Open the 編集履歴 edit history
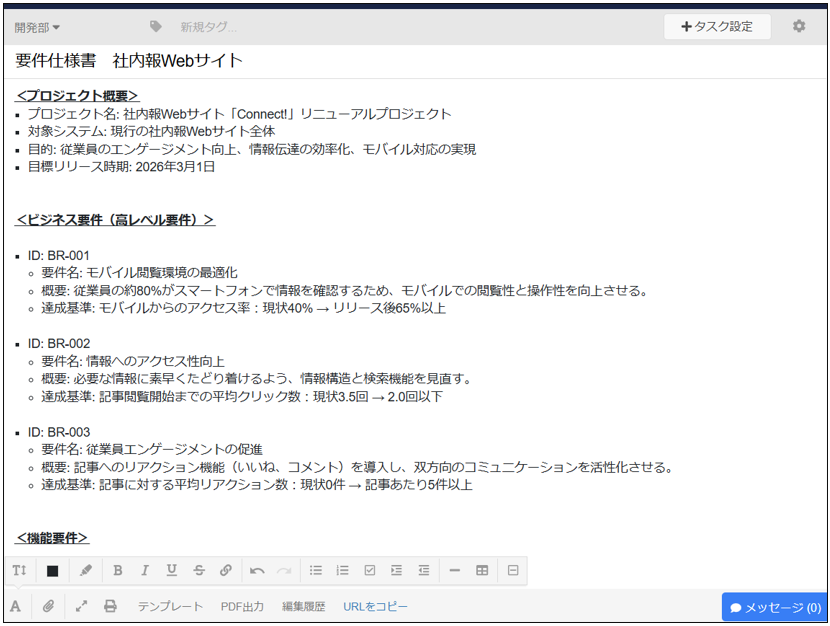The height and width of the screenshot is (626, 830). click(x=303, y=605)
